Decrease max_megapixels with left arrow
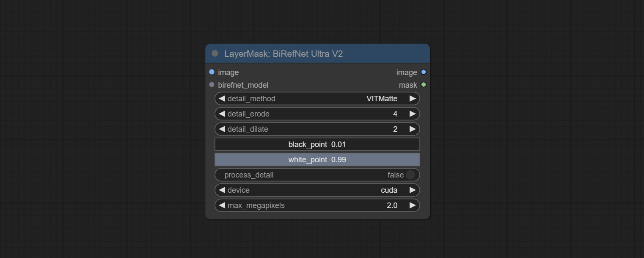This screenshot has width=644, height=258. 222,205
